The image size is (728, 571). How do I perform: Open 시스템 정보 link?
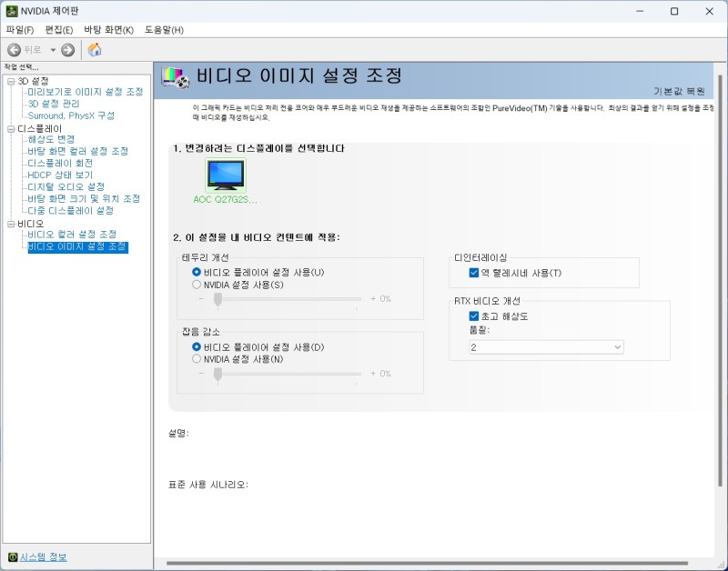click(x=43, y=556)
